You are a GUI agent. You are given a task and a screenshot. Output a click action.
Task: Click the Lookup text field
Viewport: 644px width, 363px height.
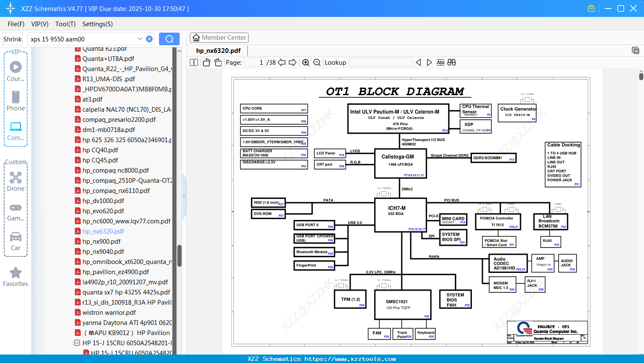(x=381, y=62)
